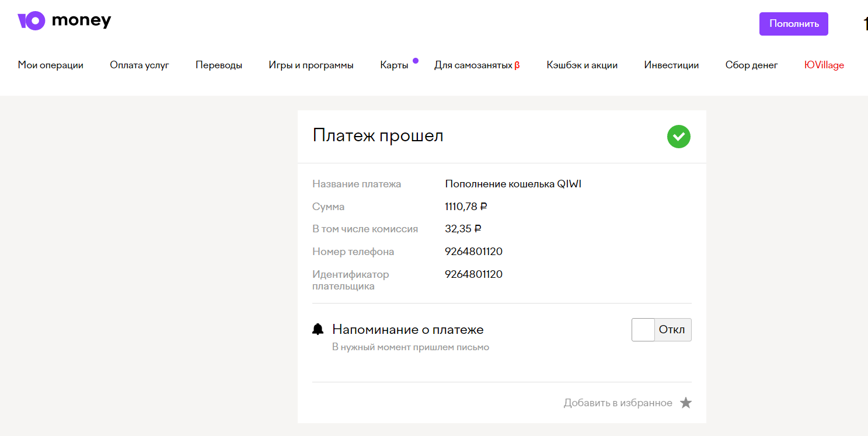Click the value in the Номер телефона row
Viewport: 868px width, 436px height.
pyautogui.click(x=473, y=252)
